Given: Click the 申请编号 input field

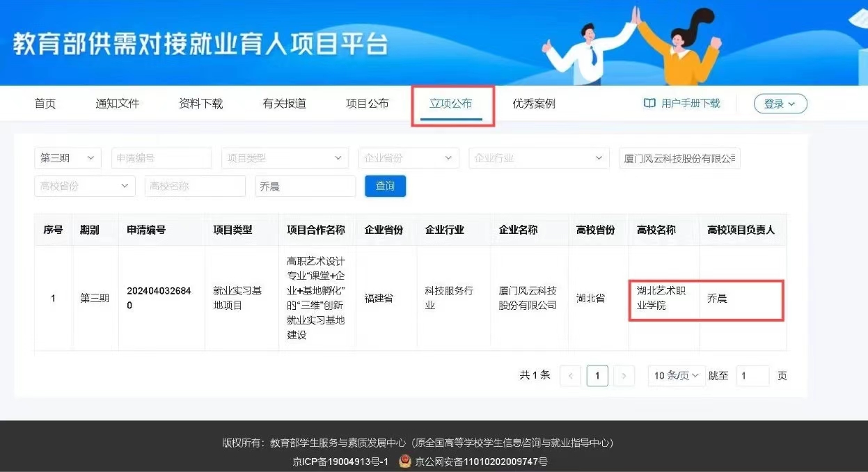Looking at the screenshot, I should pyautogui.click(x=161, y=158).
